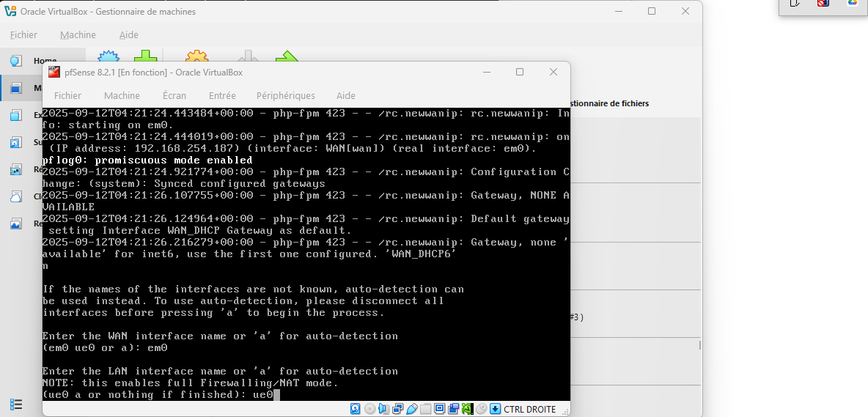Click the keyboard capture arrow by CTRL DROITE
868x417 pixels.
pyautogui.click(x=496, y=409)
